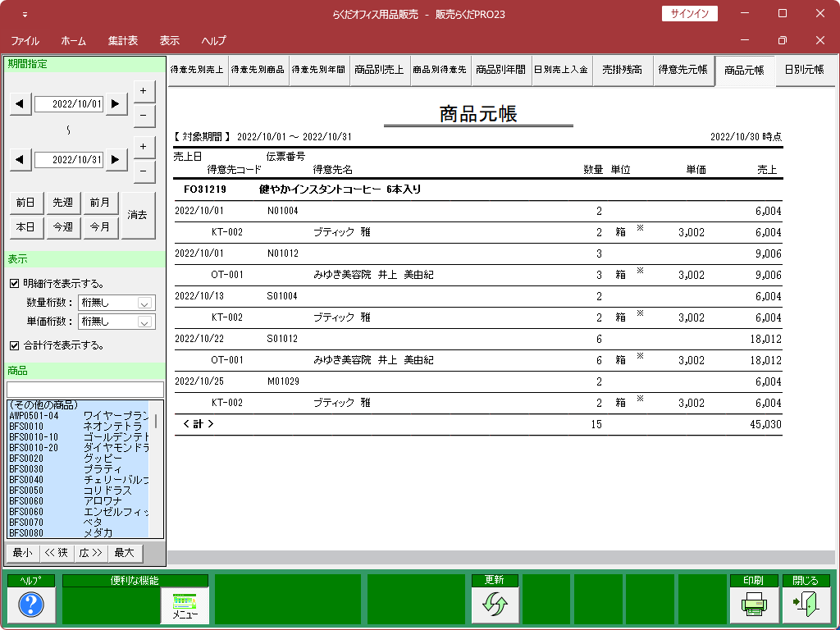Click the start date field 2022/10/01
Screen dimensions: 840x630
click(69, 104)
